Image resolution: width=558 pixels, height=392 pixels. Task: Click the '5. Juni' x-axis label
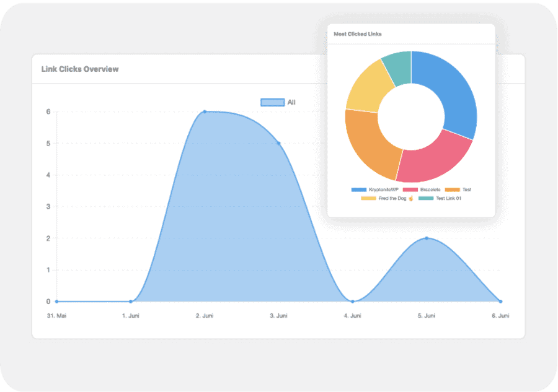point(427,316)
